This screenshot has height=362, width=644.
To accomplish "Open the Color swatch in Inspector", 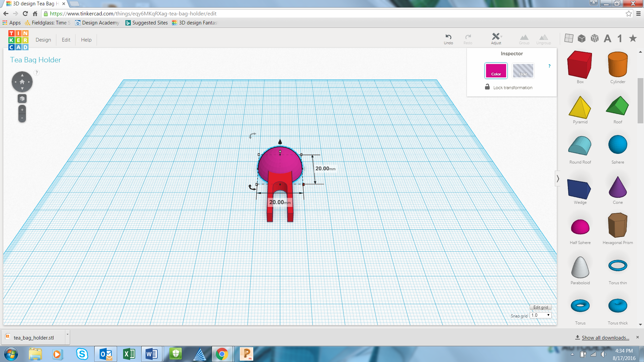I will [x=496, y=71].
